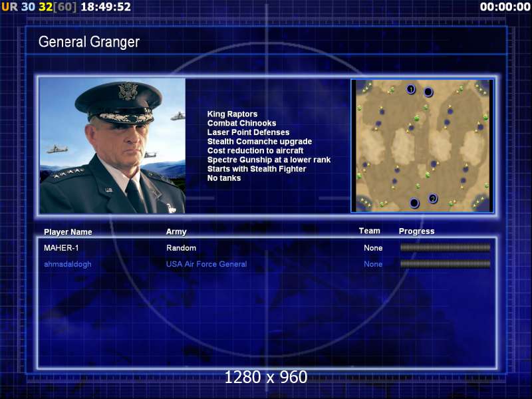Click the unnumbered start marker beside marker 2

tap(414, 203)
